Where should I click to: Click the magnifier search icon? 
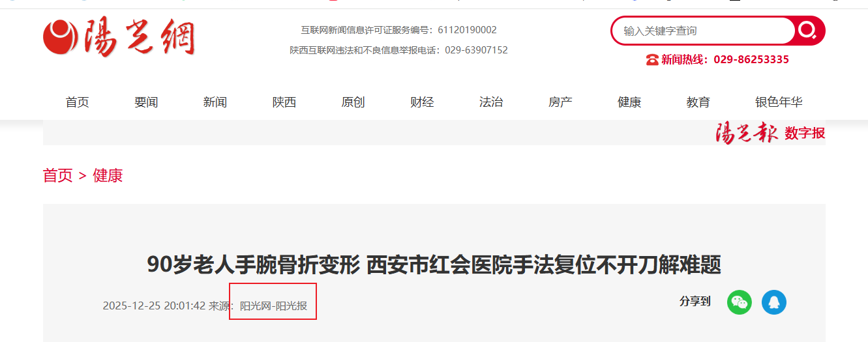point(807,30)
